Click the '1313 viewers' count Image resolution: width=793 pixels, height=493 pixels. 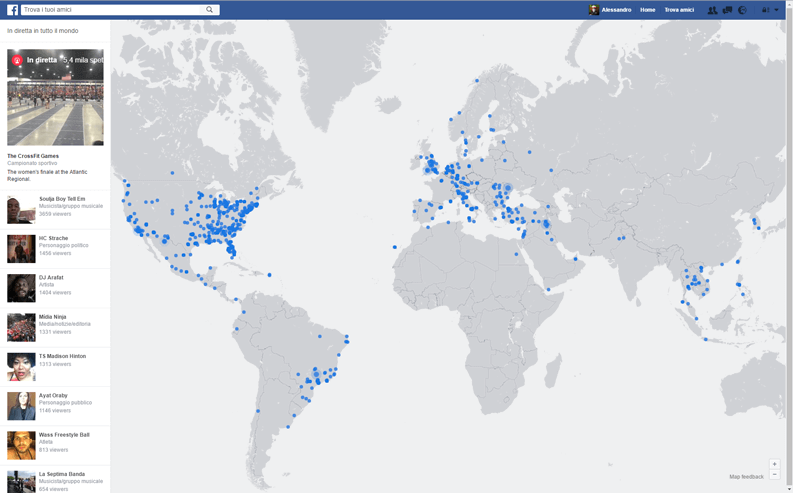pyautogui.click(x=55, y=365)
